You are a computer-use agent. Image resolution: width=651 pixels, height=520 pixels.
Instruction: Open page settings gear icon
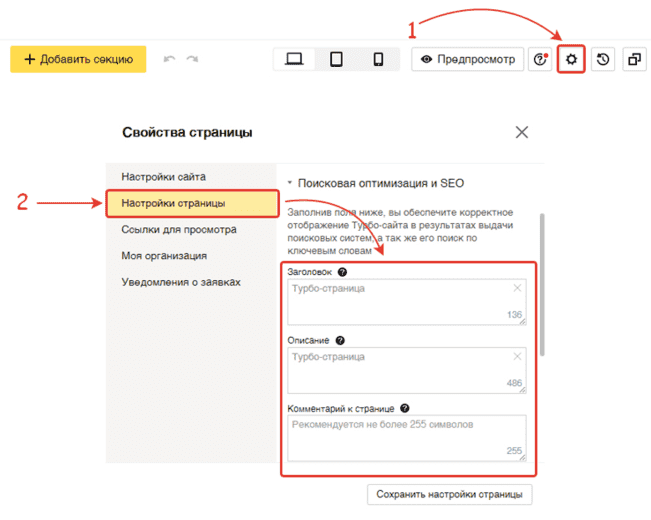click(x=571, y=59)
